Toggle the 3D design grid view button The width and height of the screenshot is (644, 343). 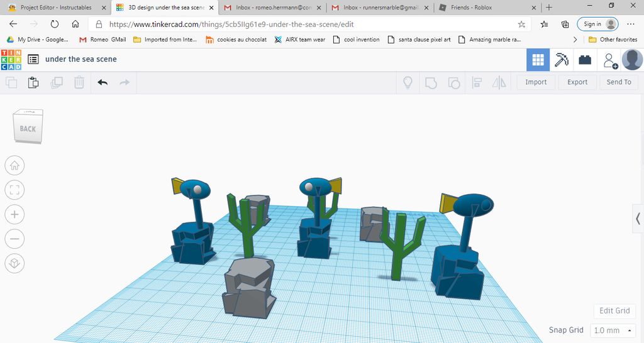point(538,60)
